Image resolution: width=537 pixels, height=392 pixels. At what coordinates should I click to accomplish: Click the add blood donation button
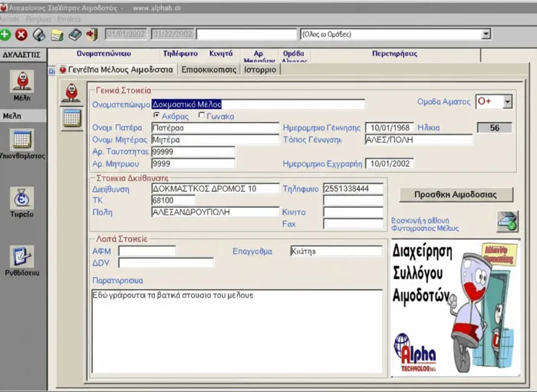(x=446, y=195)
